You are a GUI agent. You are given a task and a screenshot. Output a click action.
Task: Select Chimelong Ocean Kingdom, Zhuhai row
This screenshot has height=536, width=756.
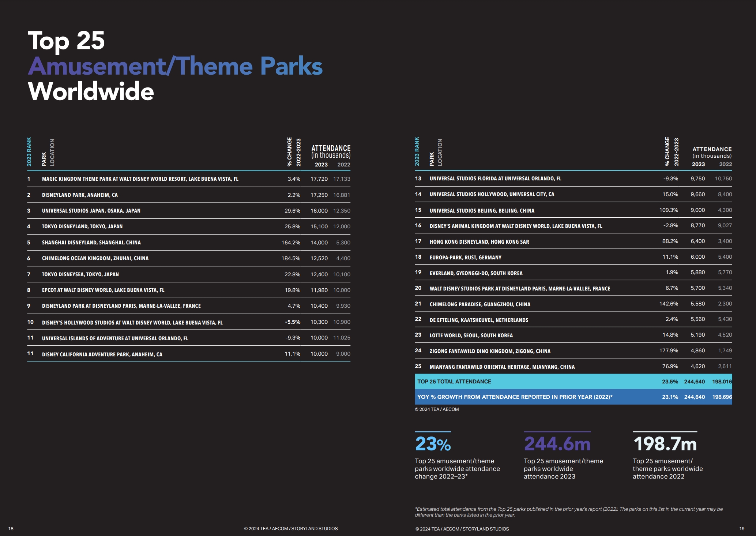(189, 258)
